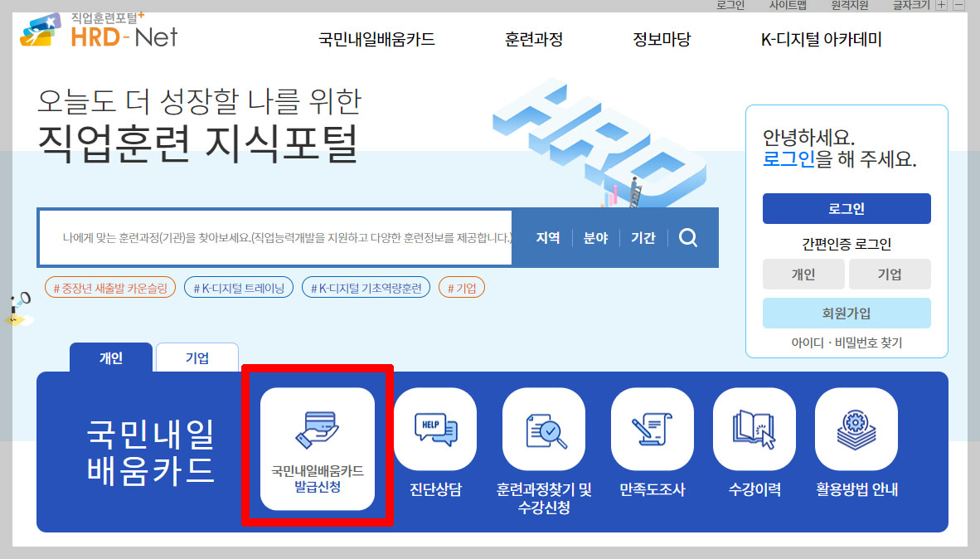Open the 진단상담 HELP chat icon
980x559 pixels.
(x=435, y=429)
